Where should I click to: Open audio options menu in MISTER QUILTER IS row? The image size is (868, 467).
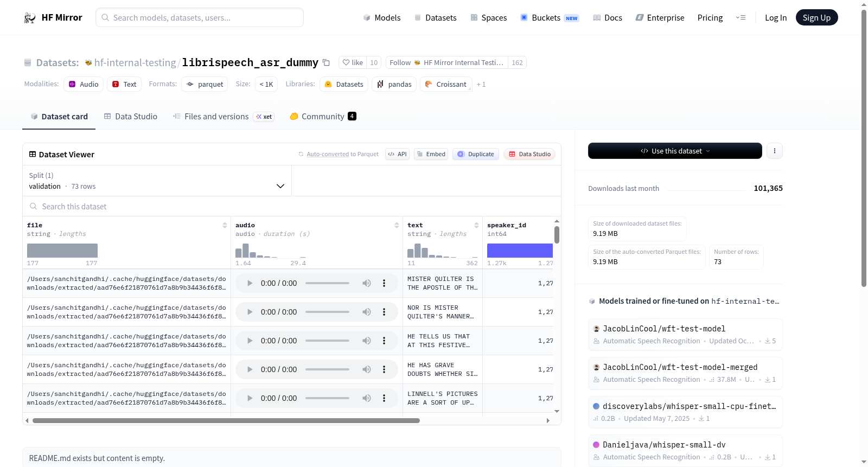click(x=384, y=283)
